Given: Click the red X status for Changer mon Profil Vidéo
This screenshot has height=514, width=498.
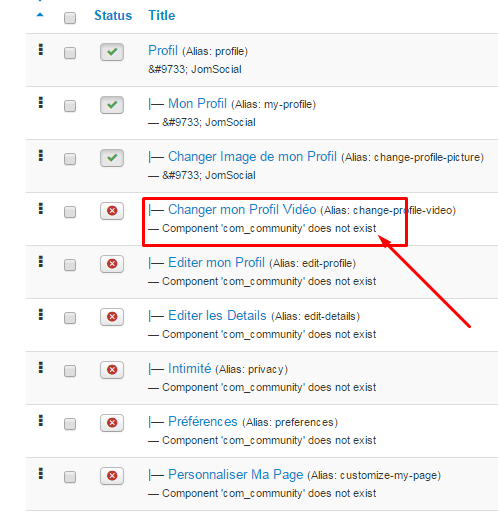Looking at the screenshot, I should click(112, 211).
